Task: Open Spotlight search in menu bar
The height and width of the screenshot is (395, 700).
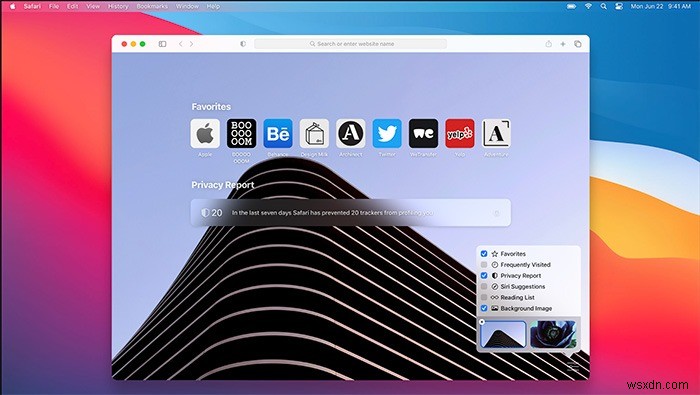Action: tap(604, 6)
